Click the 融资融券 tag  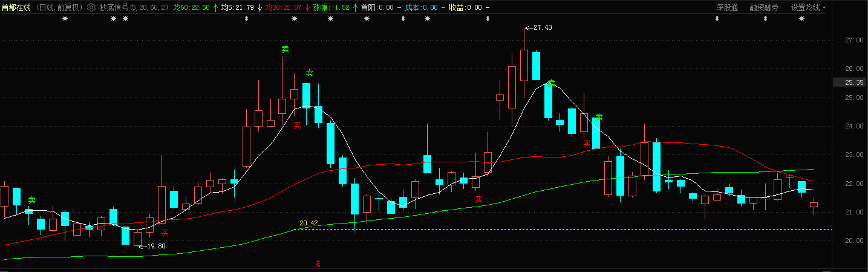pyautogui.click(x=765, y=7)
